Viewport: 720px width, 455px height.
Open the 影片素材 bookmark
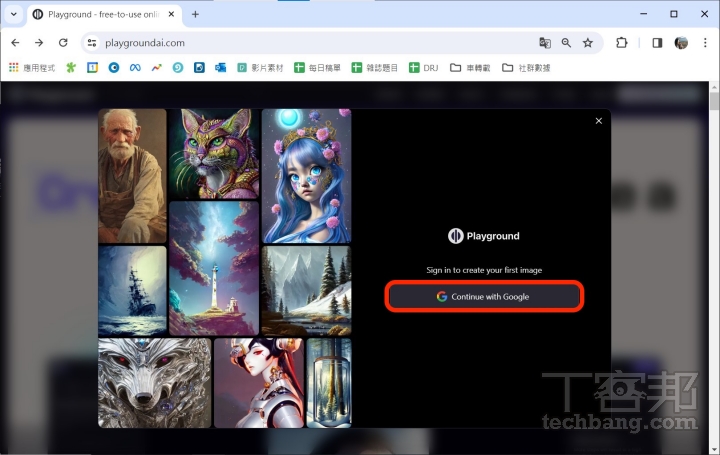click(x=260, y=68)
